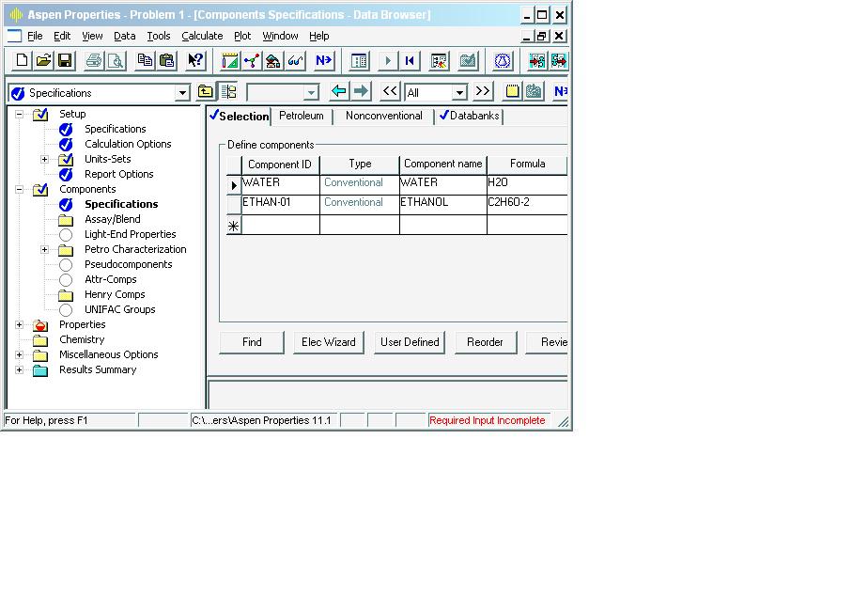Select Calculation Options in the tree
868x596 pixels.
[x=128, y=144]
